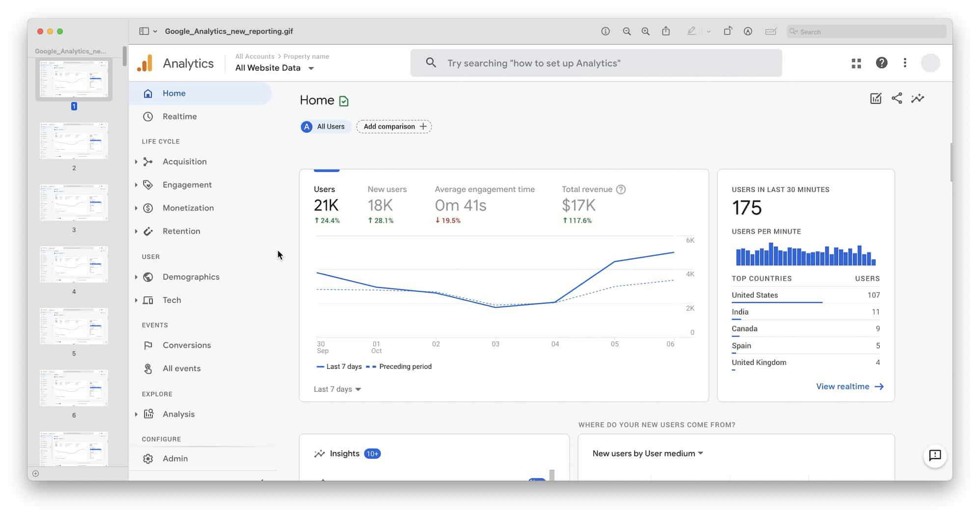Expand the Acquisition section
The width and height of the screenshot is (980, 517).
(x=136, y=161)
